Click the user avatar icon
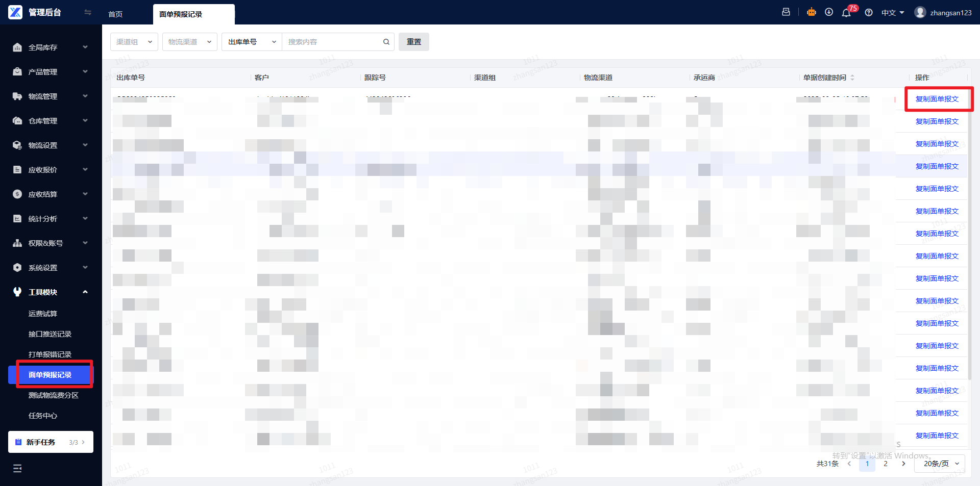The image size is (980, 486). click(x=920, y=12)
